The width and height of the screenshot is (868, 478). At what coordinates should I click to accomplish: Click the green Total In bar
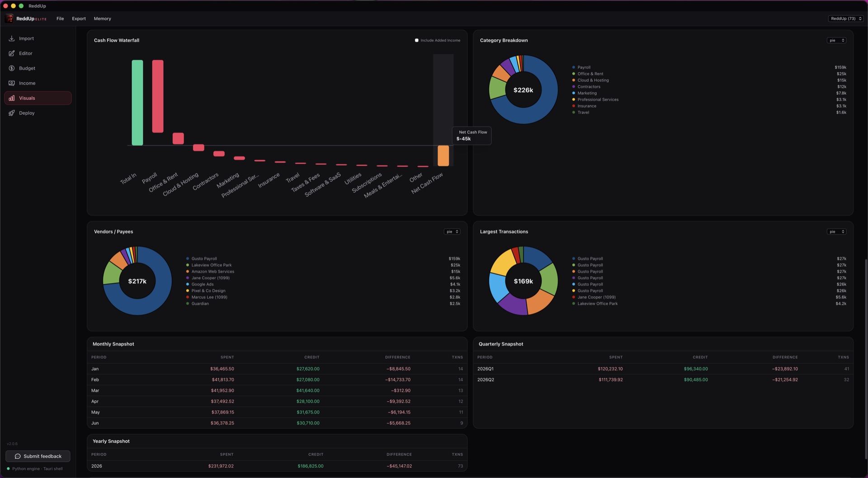pos(137,103)
